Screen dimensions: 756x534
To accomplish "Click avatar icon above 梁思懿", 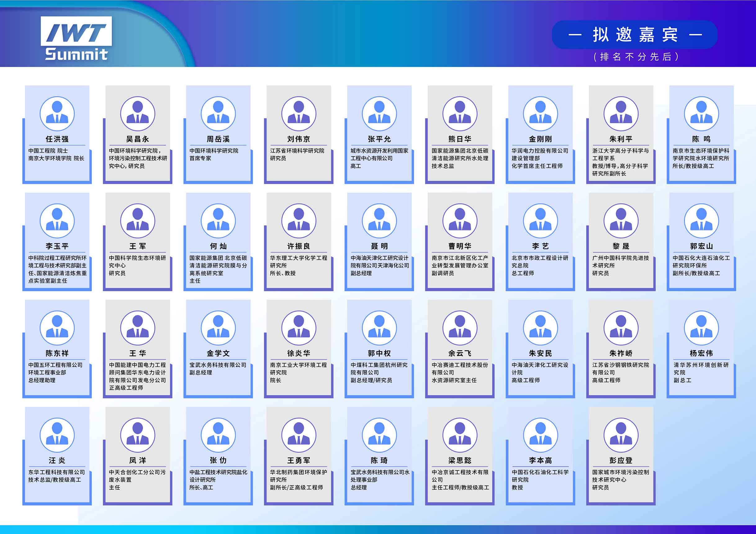I will [x=460, y=435].
